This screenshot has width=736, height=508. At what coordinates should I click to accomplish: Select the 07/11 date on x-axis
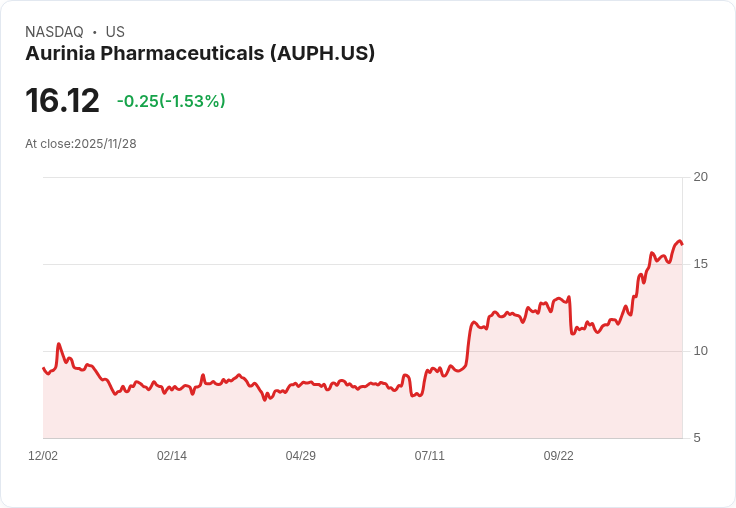pos(430,456)
